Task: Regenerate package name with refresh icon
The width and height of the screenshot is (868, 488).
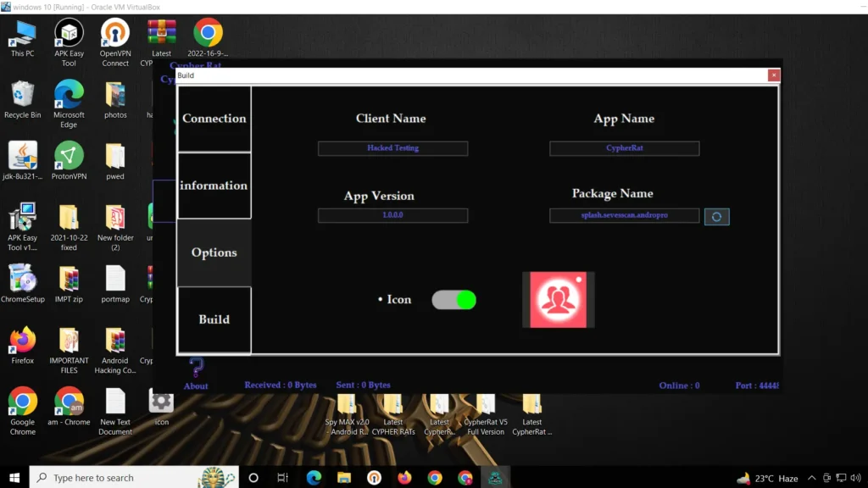Action: click(x=716, y=217)
